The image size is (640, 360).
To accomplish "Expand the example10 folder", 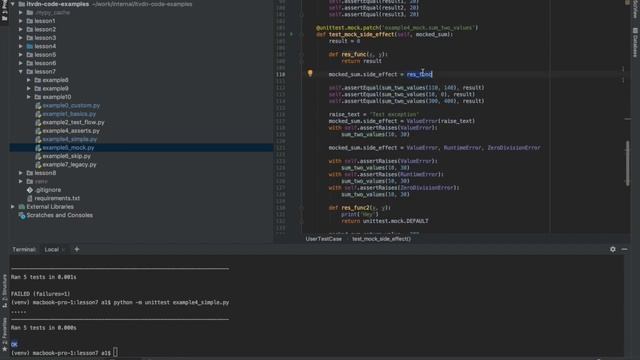I will point(29,97).
